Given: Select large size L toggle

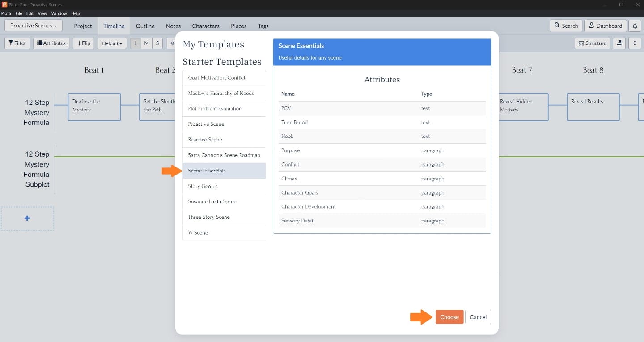Looking at the screenshot, I should [x=136, y=43].
